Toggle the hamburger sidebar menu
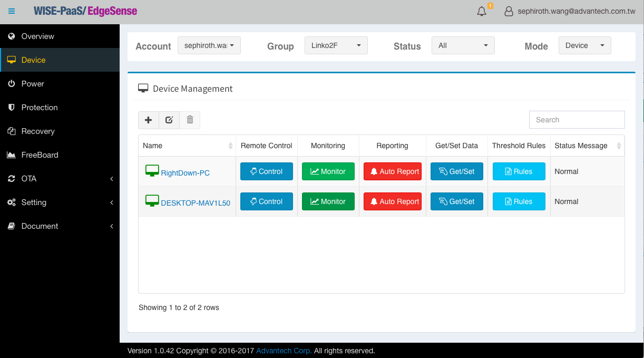Image resolution: width=644 pixels, height=358 pixels. tap(12, 11)
